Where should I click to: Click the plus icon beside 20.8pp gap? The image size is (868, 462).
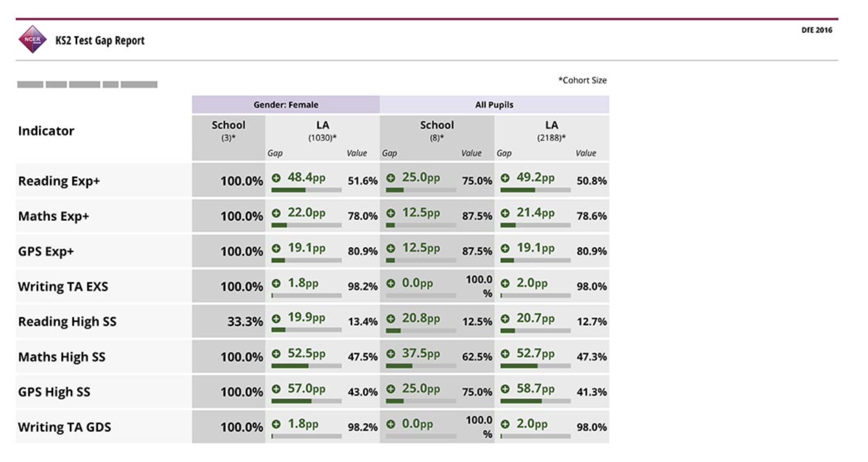[x=391, y=319]
